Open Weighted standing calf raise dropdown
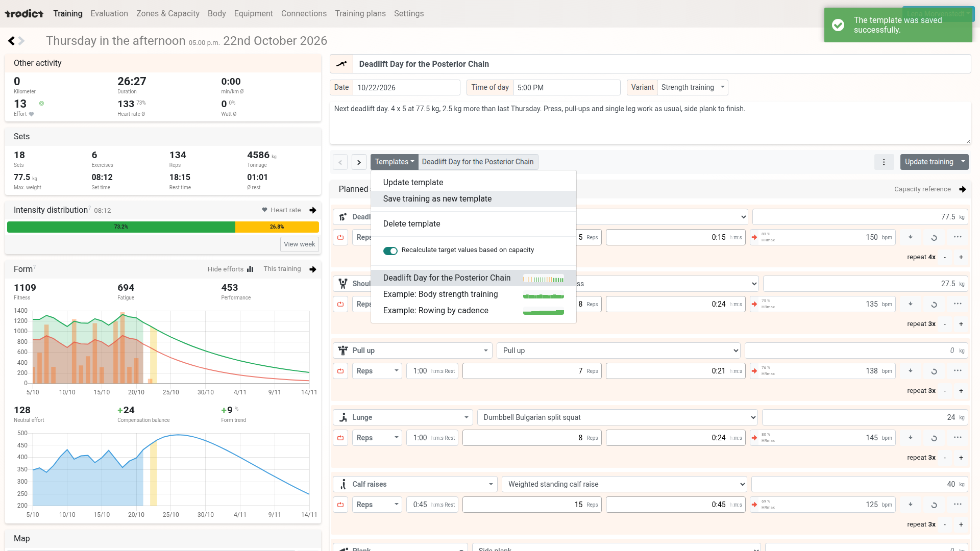Viewport: 980px width, 551px height. (625, 485)
